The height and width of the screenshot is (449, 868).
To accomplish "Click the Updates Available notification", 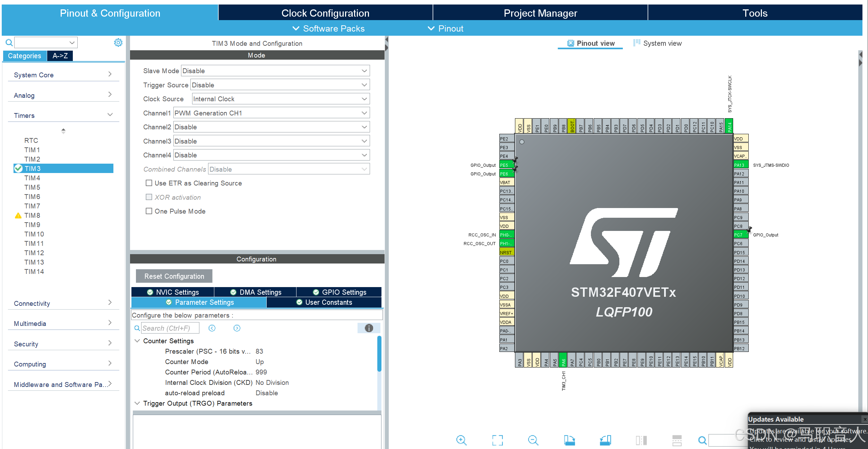I will [808, 431].
